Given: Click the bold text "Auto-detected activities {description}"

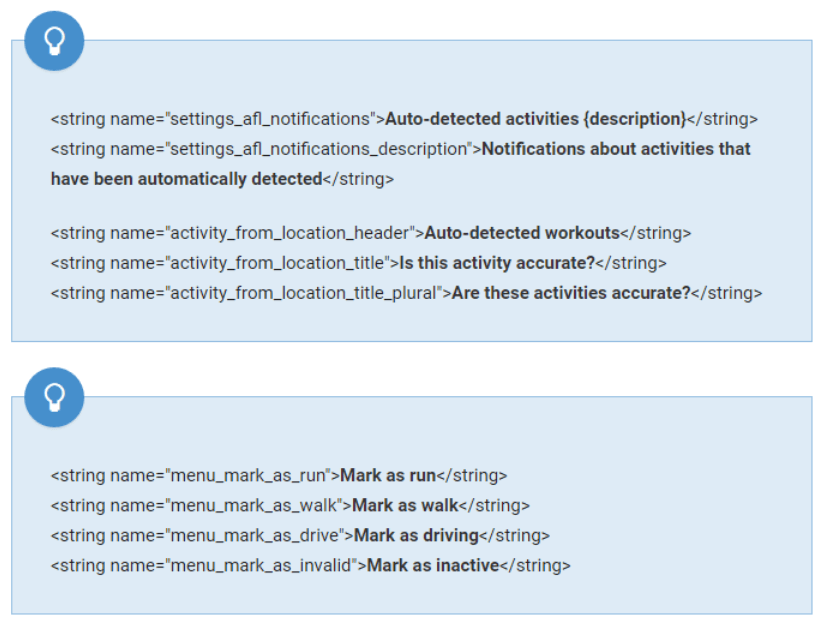Looking at the screenshot, I should click(x=535, y=119).
